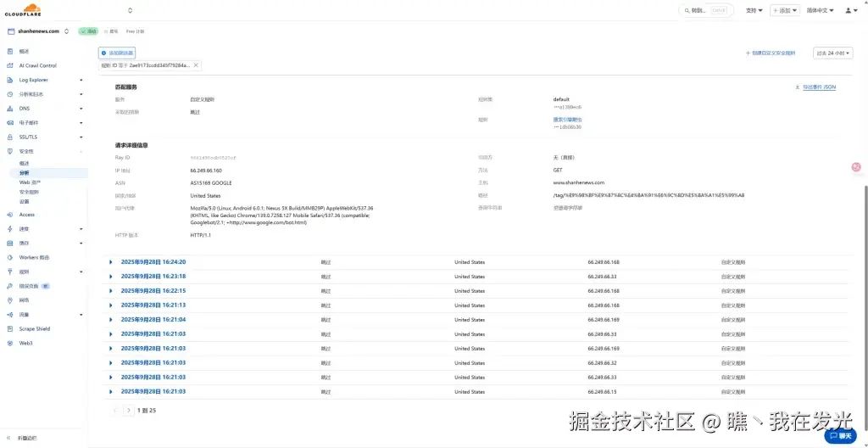
Task: Click the Workers 路由 sidebar icon
Action: pos(10,257)
